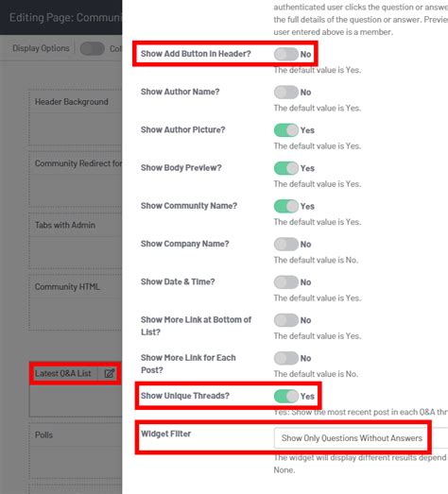Enable Show More Link at Bottom of List
The image size is (448, 494).
click(x=286, y=320)
